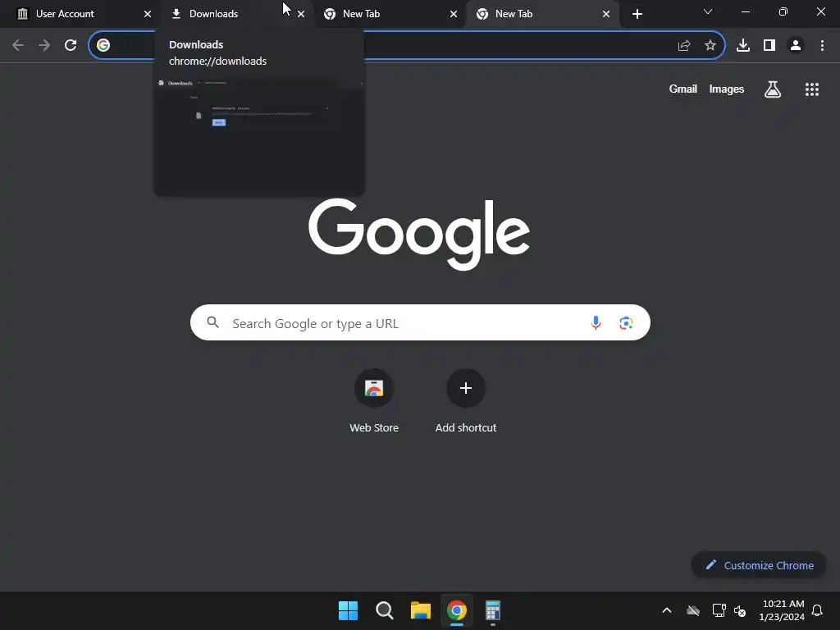The height and width of the screenshot is (630, 840).
Task: Close the first New Tab tab
Action: click(454, 14)
